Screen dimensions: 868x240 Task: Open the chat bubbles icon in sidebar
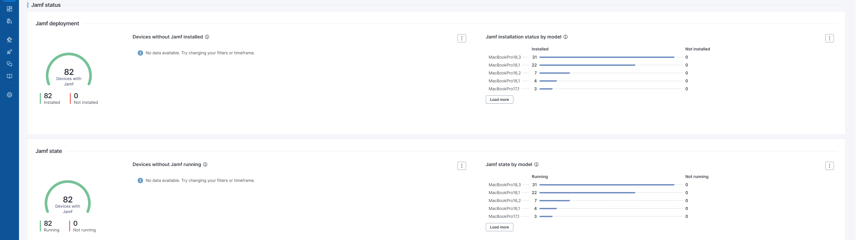pos(9,64)
